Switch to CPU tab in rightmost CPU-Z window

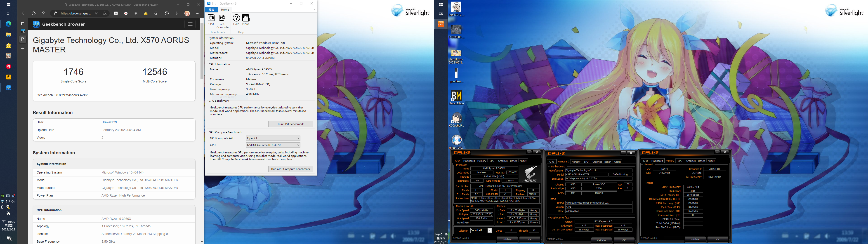(x=645, y=161)
